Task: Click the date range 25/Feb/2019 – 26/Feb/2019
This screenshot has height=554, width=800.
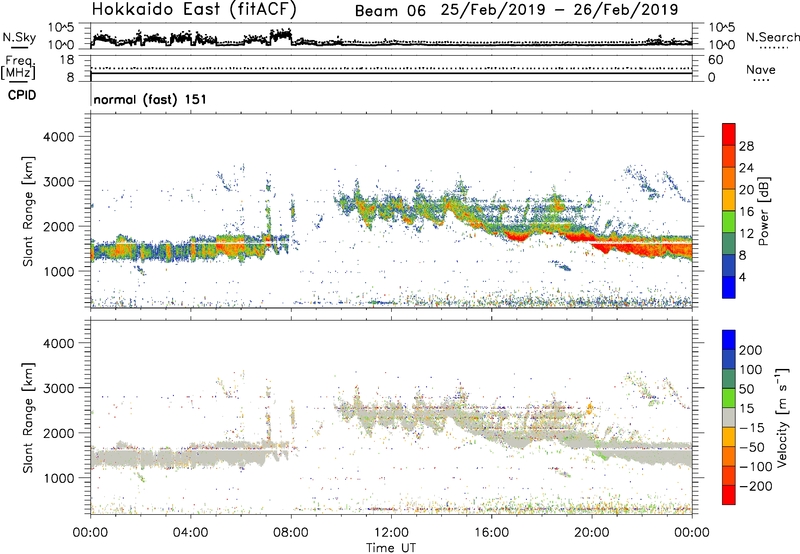Action: tap(560, 10)
